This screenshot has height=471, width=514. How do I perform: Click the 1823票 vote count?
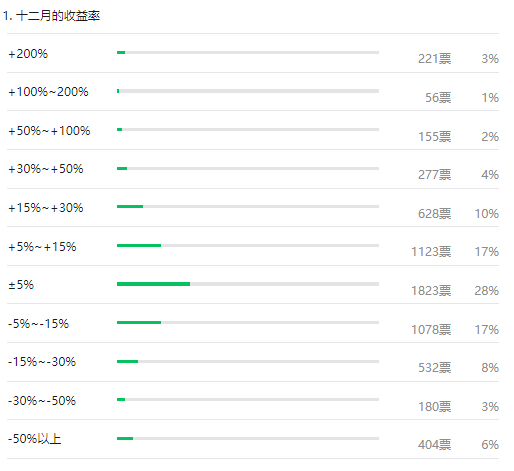coord(431,291)
